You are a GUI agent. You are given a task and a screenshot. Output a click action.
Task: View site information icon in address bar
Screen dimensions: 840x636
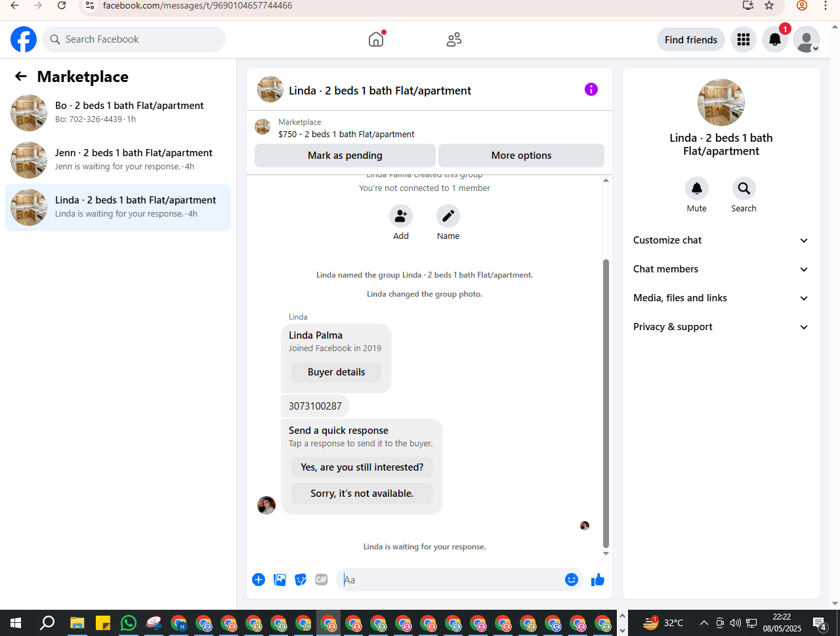click(x=90, y=5)
